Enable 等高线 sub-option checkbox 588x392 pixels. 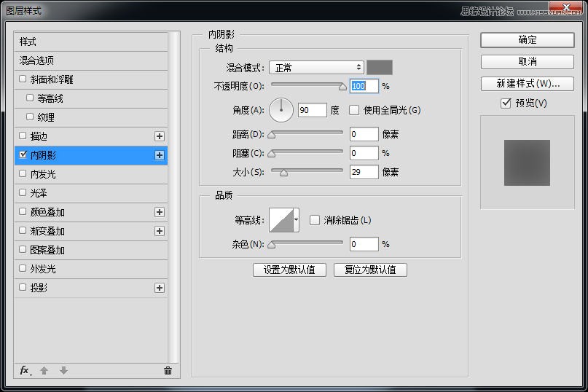(30, 98)
